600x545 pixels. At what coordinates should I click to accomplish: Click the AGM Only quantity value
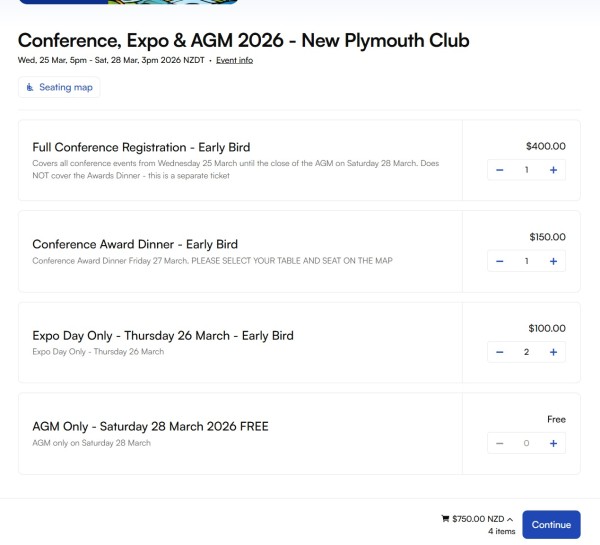[526, 443]
